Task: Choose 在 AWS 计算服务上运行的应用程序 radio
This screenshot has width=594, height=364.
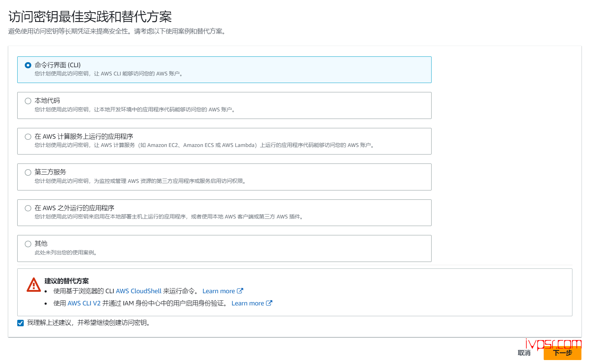Action: (x=28, y=137)
